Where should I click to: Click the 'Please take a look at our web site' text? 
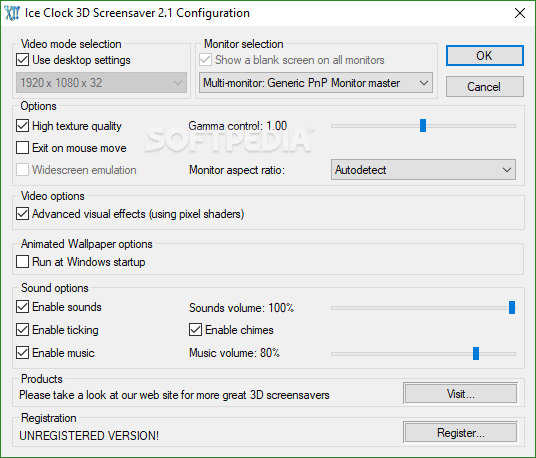tap(174, 395)
